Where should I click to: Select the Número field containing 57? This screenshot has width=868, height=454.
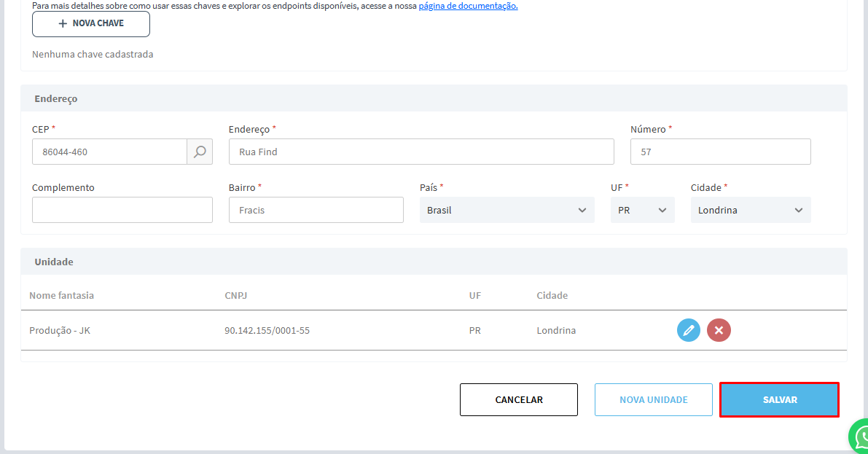coord(720,152)
